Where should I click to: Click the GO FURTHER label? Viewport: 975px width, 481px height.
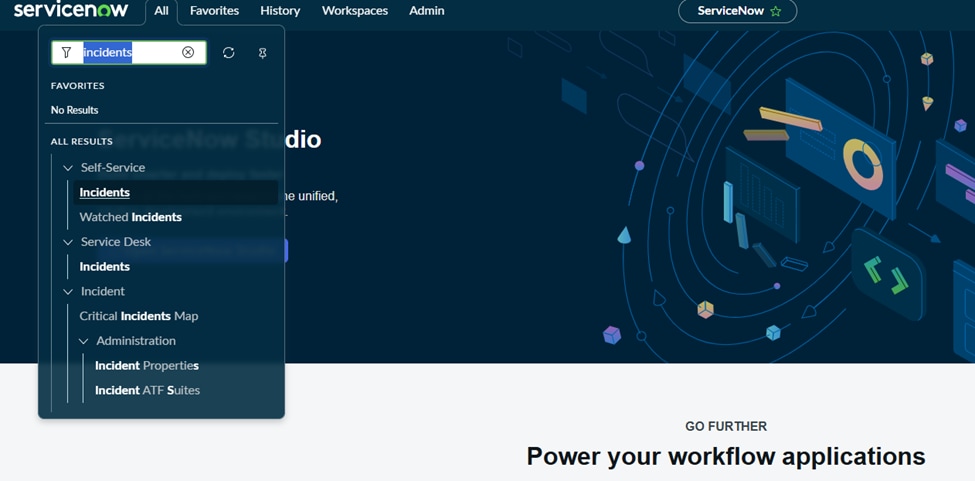726,426
